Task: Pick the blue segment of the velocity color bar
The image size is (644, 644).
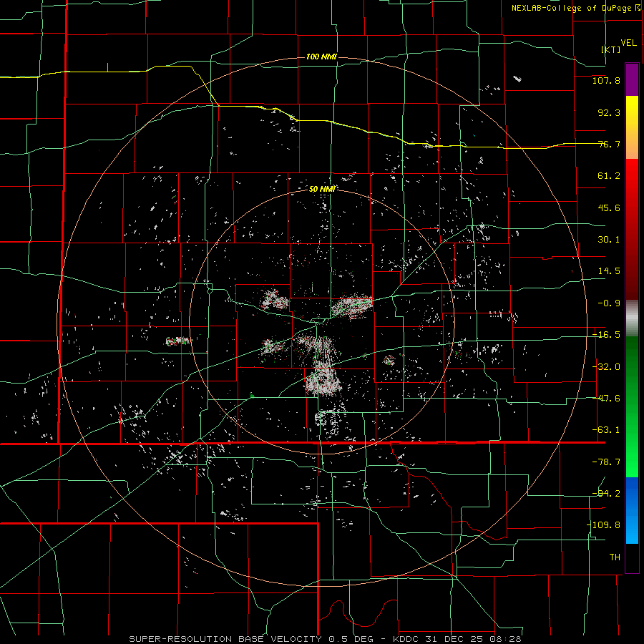Action: click(632, 510)
